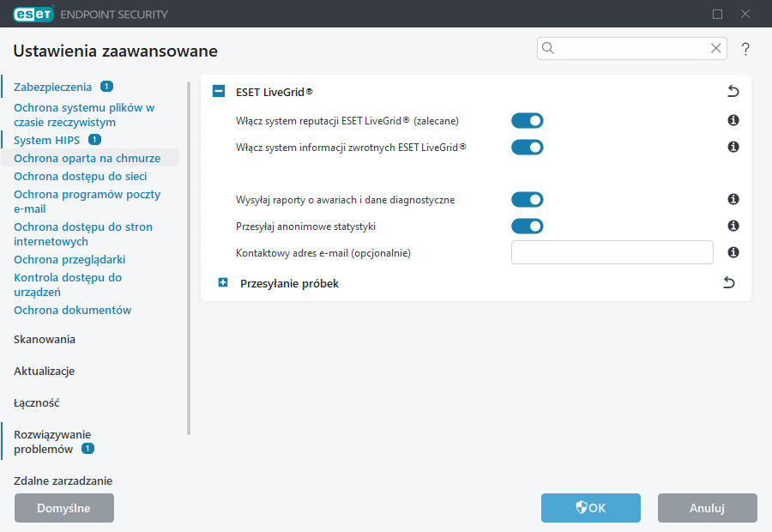The image size is (772, 532).
Task: Show info for anonymous statistics setting
Action: tap(733, 226)
